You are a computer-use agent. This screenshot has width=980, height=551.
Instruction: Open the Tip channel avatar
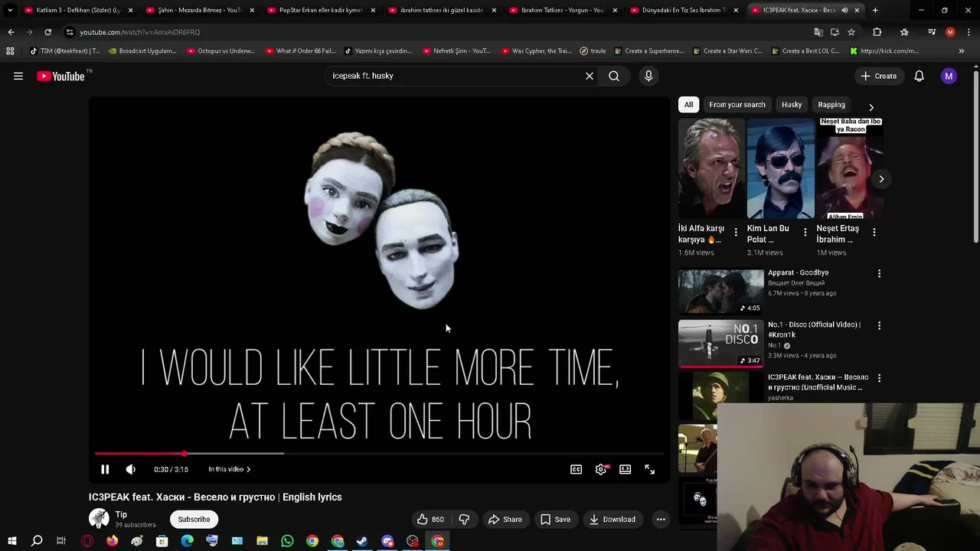[x=99, y=519]
